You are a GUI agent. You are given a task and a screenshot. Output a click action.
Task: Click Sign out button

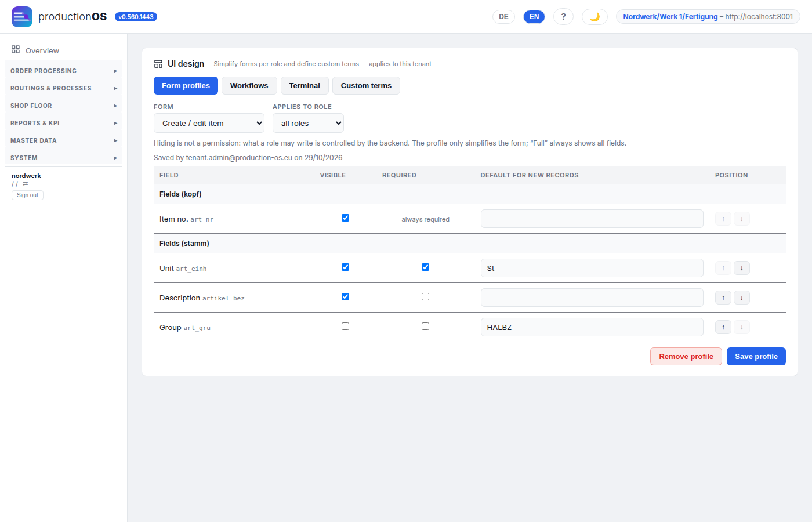point(27,195)
